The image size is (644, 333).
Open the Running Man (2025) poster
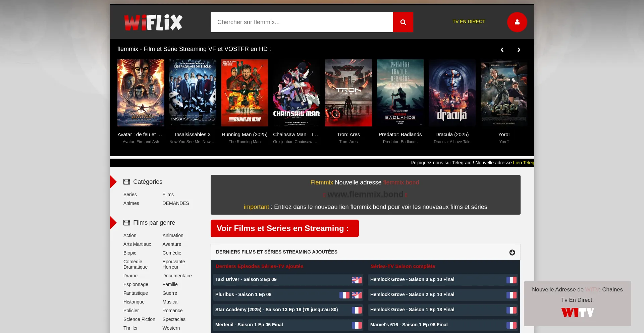coord(245,93)
